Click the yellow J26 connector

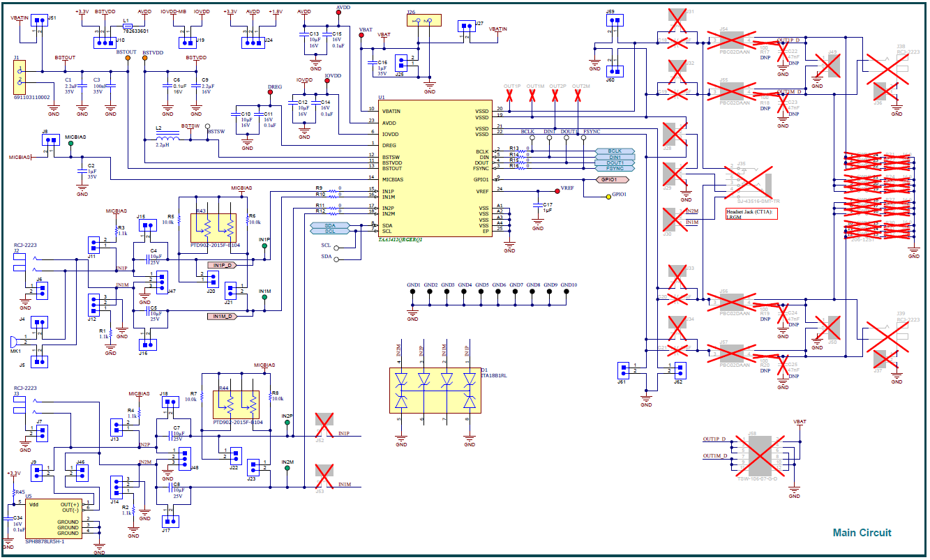click(x=423, y=20)
